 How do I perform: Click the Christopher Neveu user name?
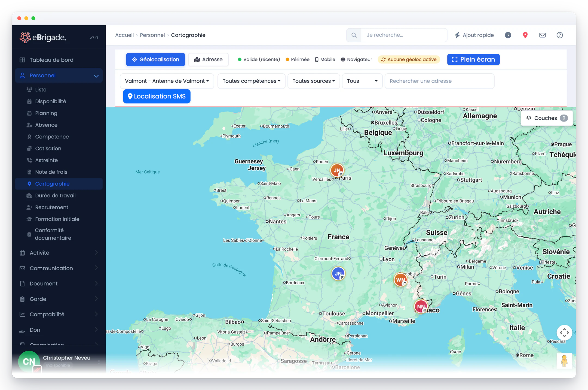click(67, 358)
